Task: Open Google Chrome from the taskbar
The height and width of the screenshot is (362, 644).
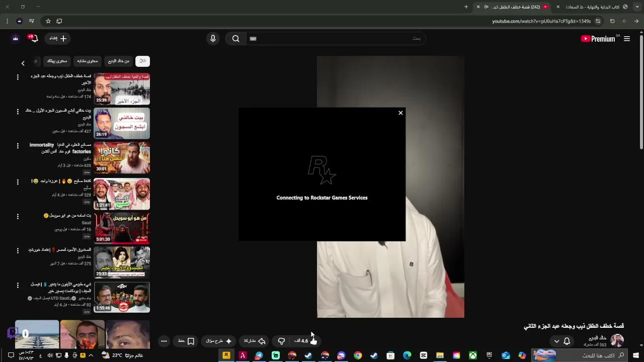Action: click(358, 355)
